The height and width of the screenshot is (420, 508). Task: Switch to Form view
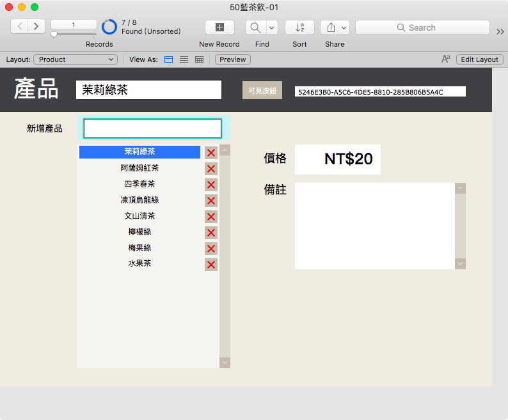tap(168, 59)
